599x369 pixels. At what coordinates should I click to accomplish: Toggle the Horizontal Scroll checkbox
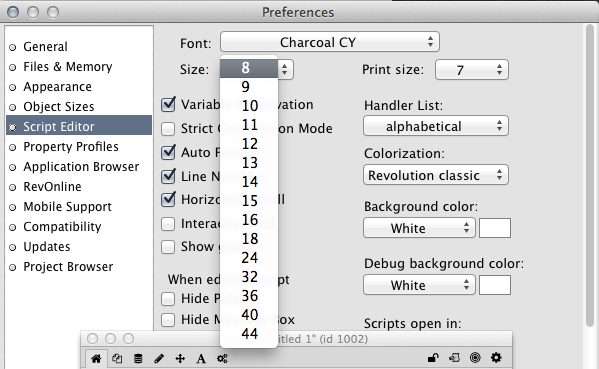168,199
